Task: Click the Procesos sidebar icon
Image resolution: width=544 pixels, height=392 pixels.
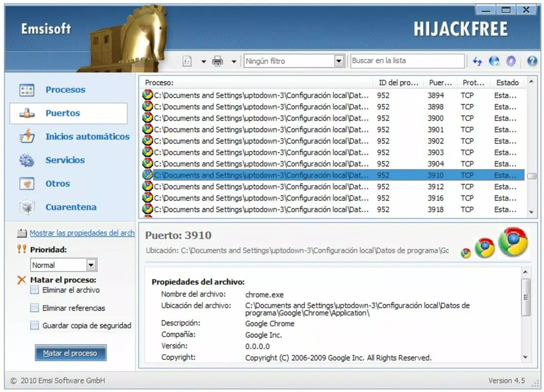Action: click(x=27, y=90)
